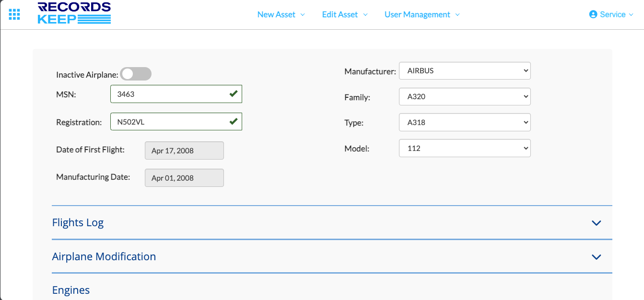Viewport: 644px width, 300px height.
Task: Click the MSN input field
Action: [170, 94]
